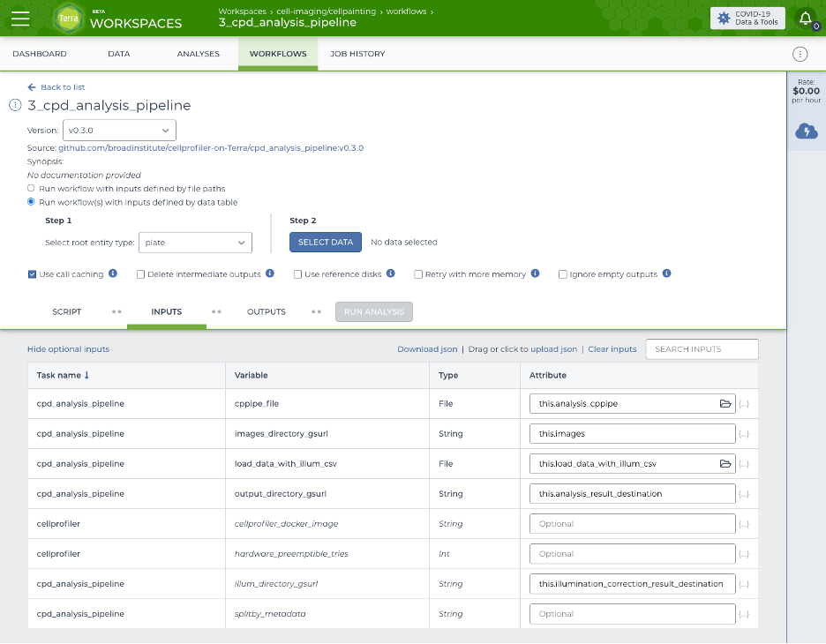Enable Delete intermediate outputs checkbox
The height and width of the screenshot is (644, 826).
(141, 274)
